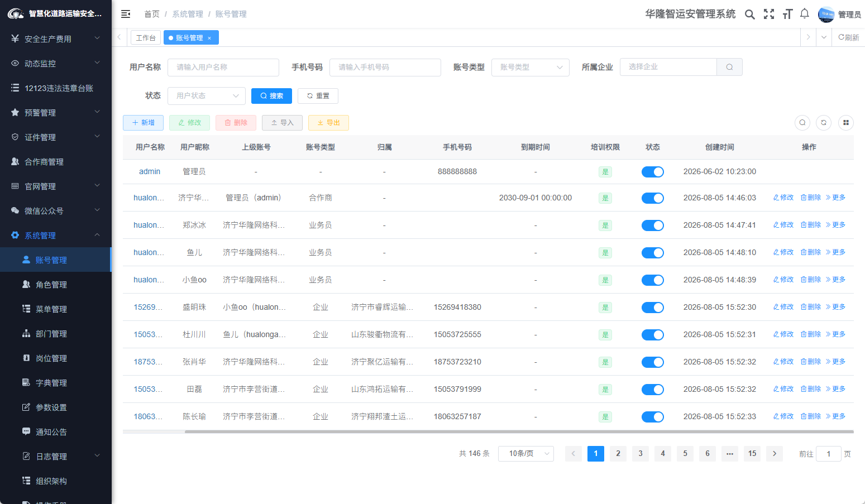
Task: Expand the 安全生产费用 sidebar menu
Action: 56,39
